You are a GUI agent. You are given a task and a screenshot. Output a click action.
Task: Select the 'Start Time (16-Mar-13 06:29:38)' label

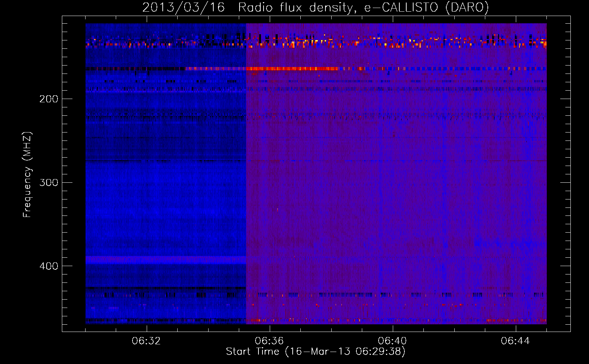coord(316,352)
